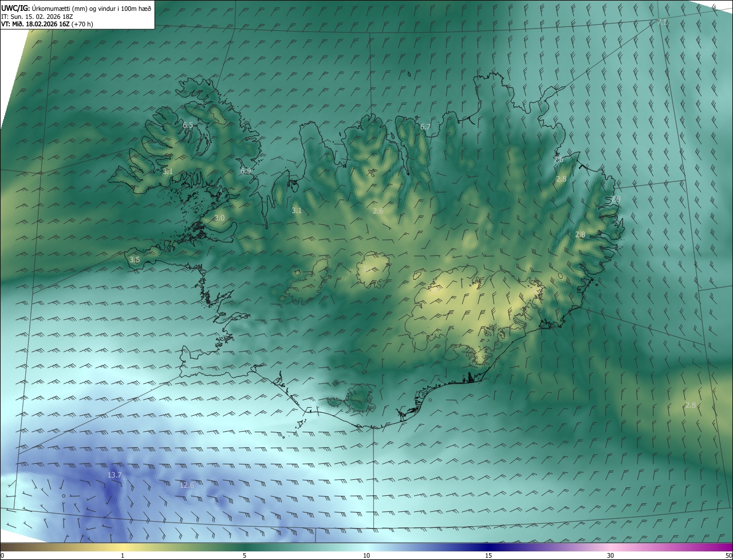This screenshot has height=560, width=733.
Task: Click the 2.6 value label on the map
Action: (378, 211)
